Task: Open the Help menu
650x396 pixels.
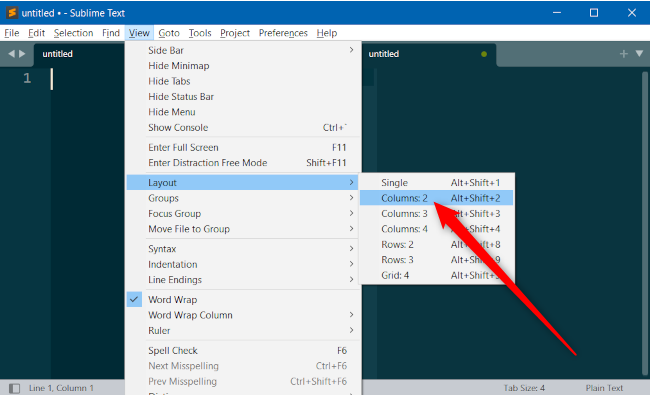Action: 327,33
